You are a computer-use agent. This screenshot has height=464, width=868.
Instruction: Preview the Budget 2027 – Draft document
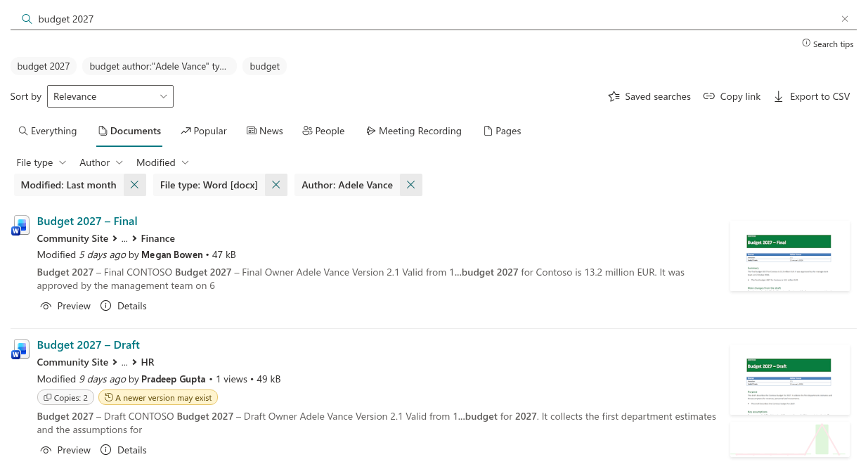[65, 450]
